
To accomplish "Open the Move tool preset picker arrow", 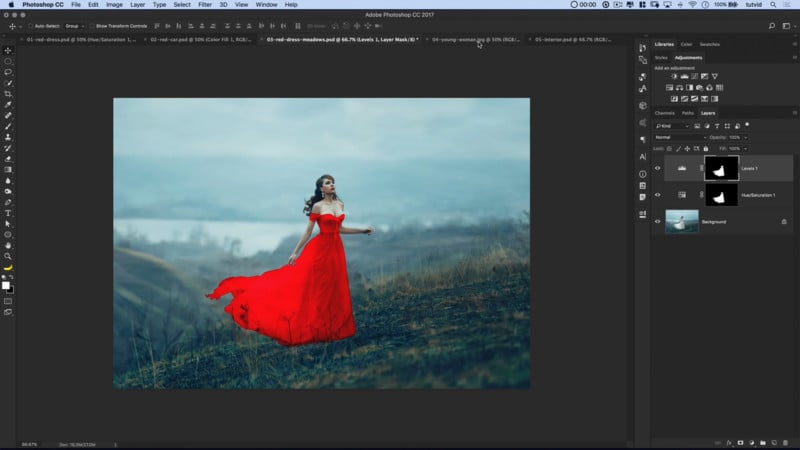I will (20, 26).
